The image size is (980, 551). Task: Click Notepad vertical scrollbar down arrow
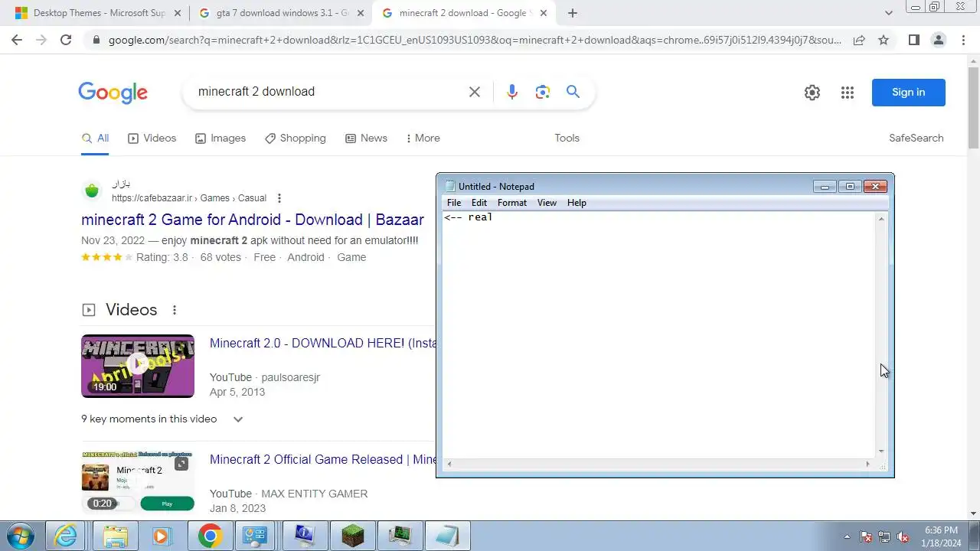[x=881, y=452]
